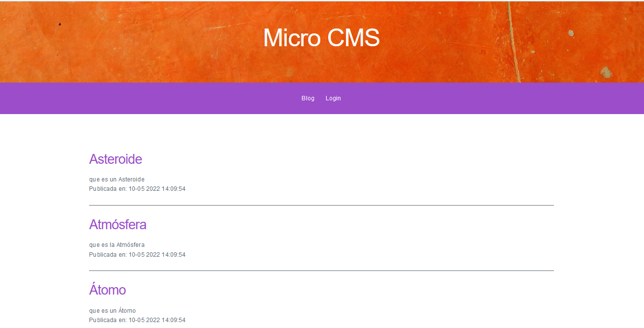644x328 pixels.
Task: Click the Atmósfera publication date line
Action: [x=137, y=255]
